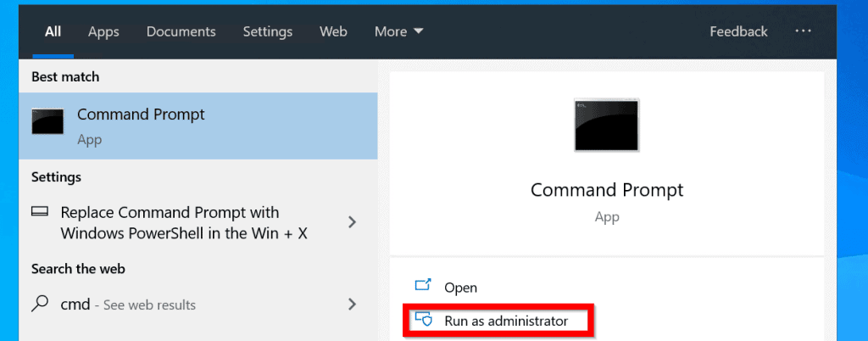
Task: Click the Feedback button
Action: coord(738,31)
